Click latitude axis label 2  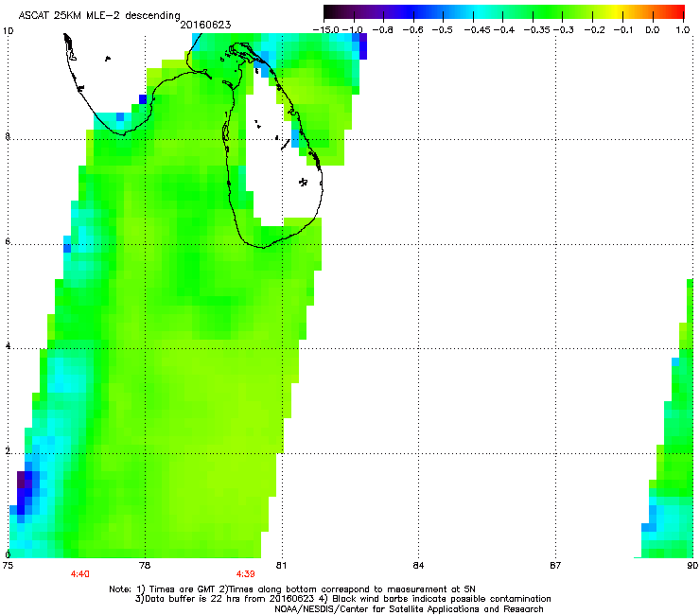point(8,451)
